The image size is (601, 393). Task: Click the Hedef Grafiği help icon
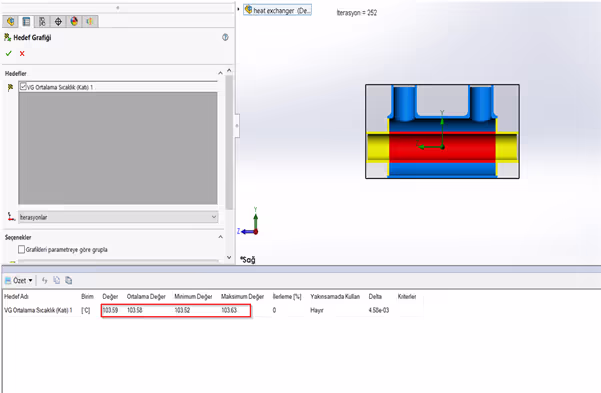[x=225, y=37]
